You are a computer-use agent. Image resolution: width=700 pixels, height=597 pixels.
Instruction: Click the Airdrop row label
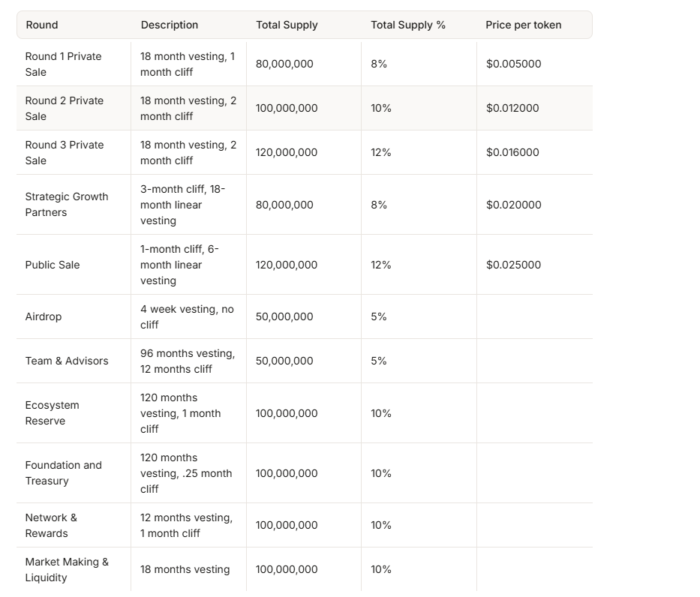44,316
